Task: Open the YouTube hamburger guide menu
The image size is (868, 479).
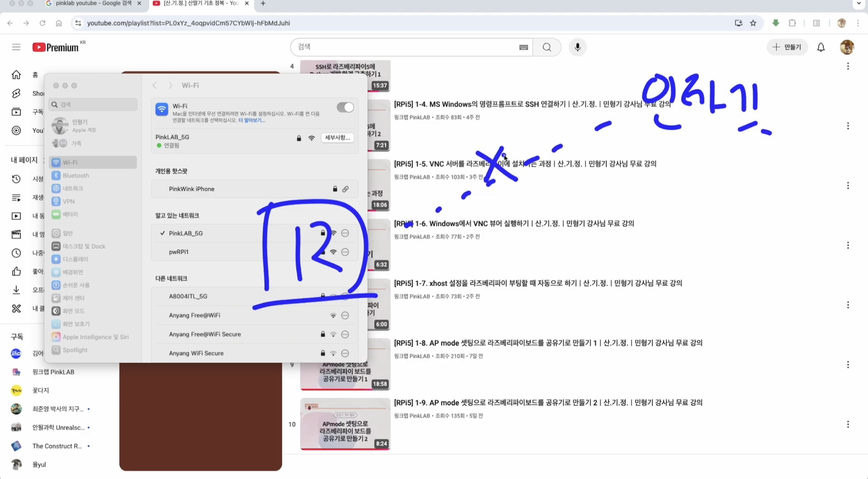Action: (x=16, y=47)
